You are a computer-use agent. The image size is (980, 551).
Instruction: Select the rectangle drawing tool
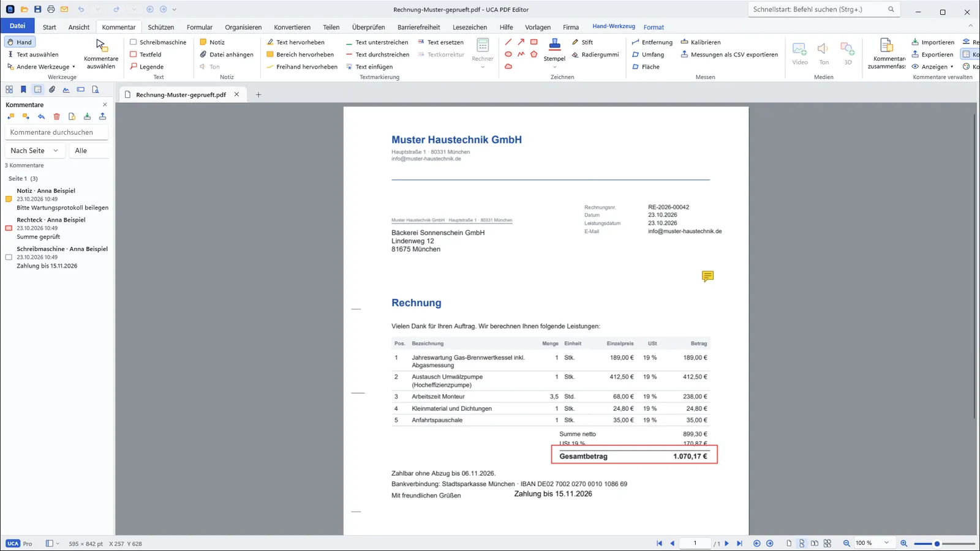534,42
